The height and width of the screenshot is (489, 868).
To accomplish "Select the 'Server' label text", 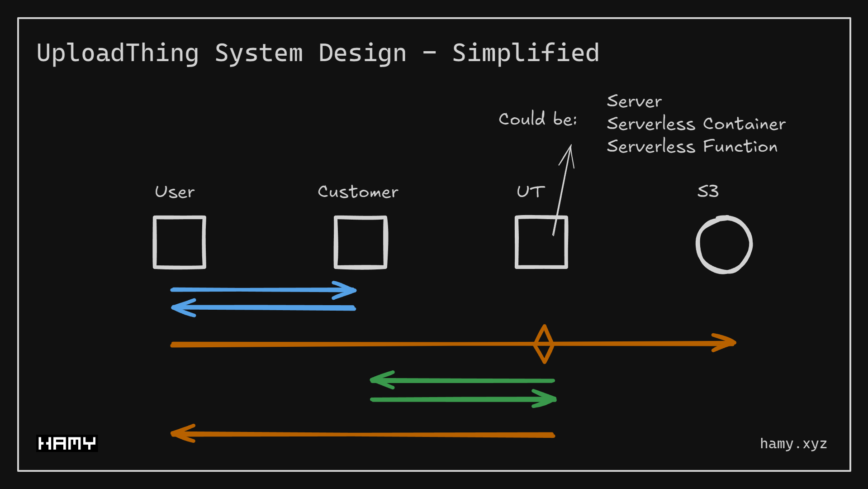I will 633,101.
